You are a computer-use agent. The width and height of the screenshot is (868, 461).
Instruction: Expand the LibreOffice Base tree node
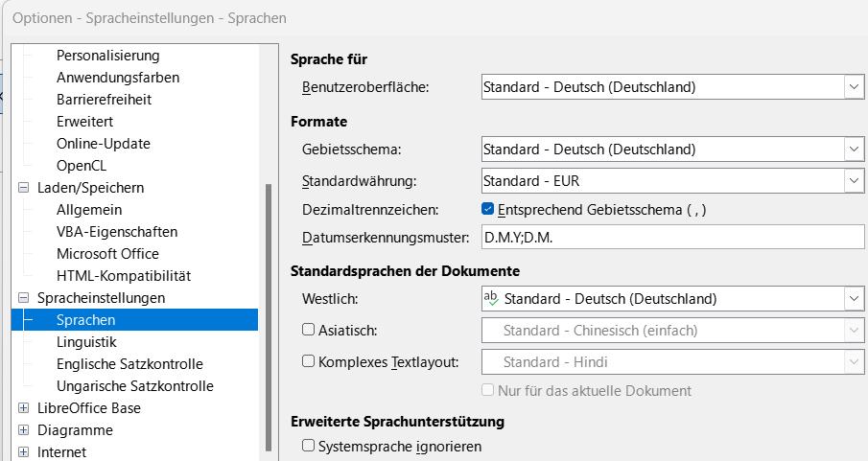click(x=24, y=408)
